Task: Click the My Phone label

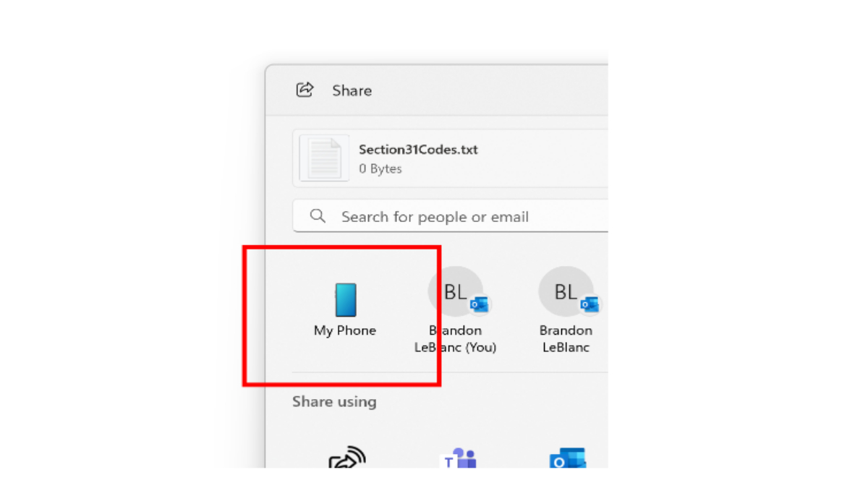Action: point(345,330)
